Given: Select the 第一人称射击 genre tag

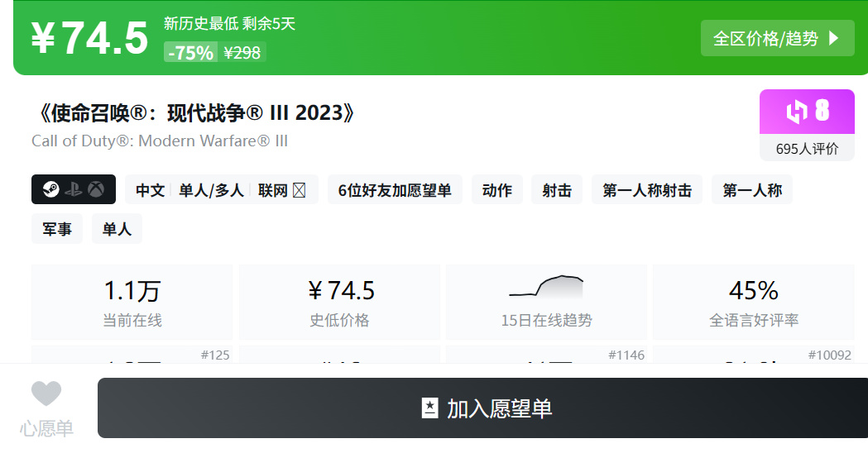Looking at the screenshot, I should (x=647, y=190).
